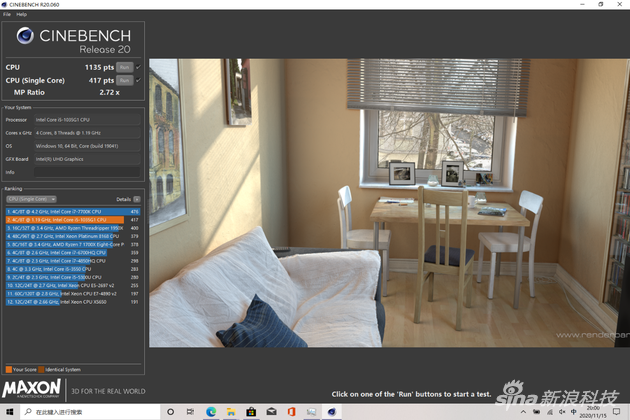Open the Windows Start menu
This screenshot has width=630, height=420.
tap(10, 412)
